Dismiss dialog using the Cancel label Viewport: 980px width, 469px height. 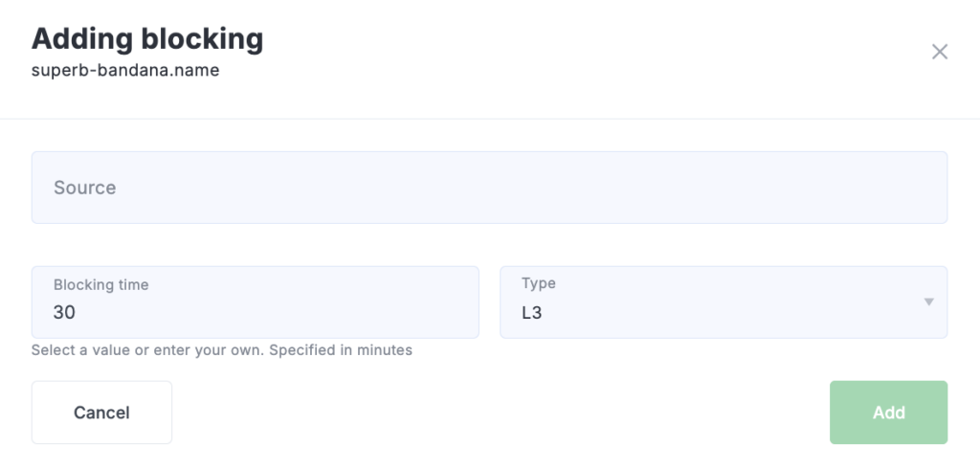click(x=101, y=413)
